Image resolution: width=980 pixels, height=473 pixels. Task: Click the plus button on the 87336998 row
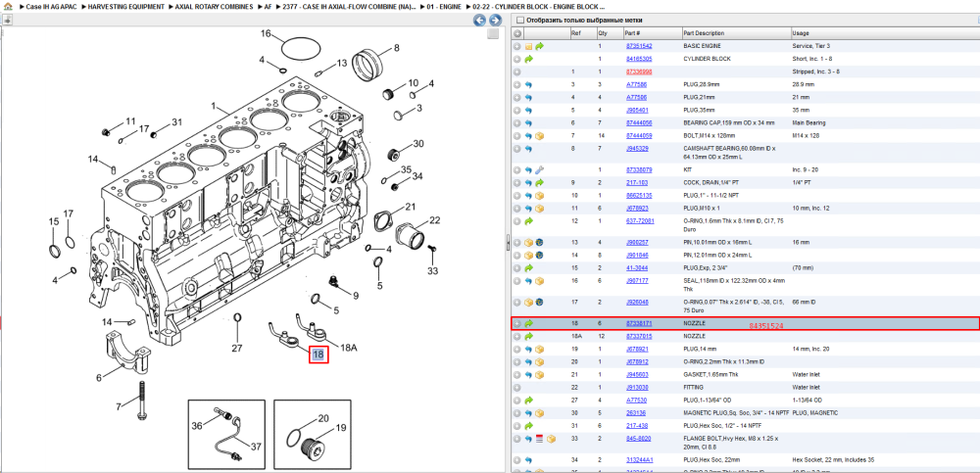click(516, 71)
